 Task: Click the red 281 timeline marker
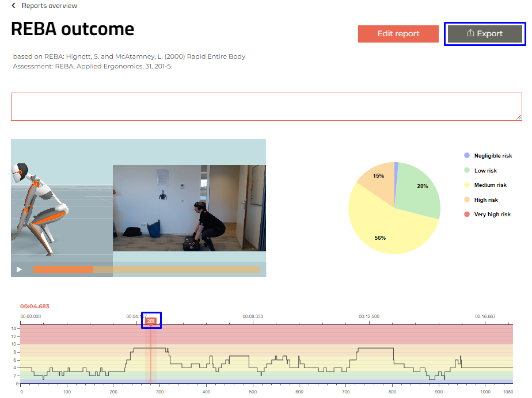pyautogui.click(x=151, y=321)
